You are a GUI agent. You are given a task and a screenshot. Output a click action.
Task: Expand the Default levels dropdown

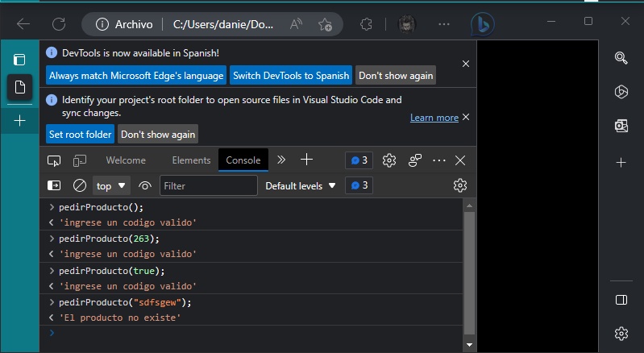pos(301,185)
